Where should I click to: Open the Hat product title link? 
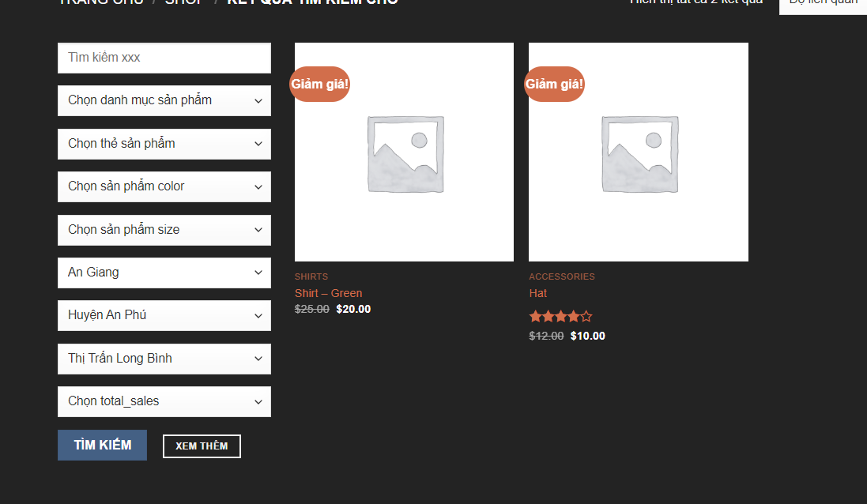(x=538, y=293)
